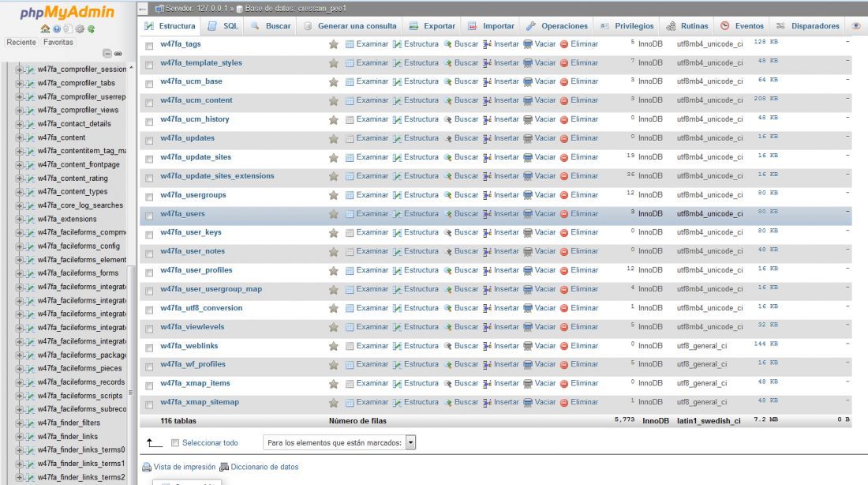Expand the w47fa_facileforms_forms node
Viewport: 868px width, 485px height.
(x=20, y=273)
